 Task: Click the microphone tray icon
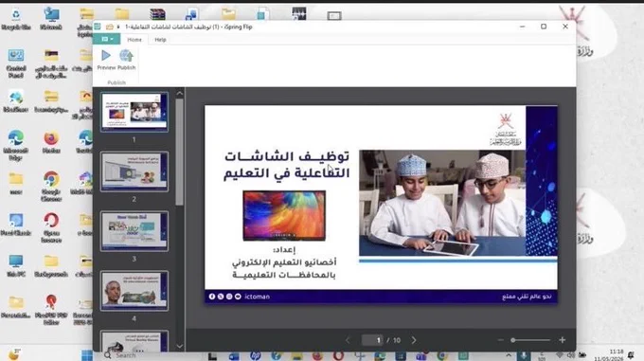[524, 355]
